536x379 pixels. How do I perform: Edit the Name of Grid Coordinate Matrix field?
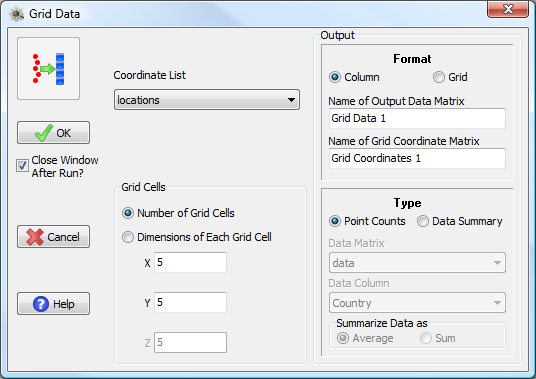coord(417,158)
